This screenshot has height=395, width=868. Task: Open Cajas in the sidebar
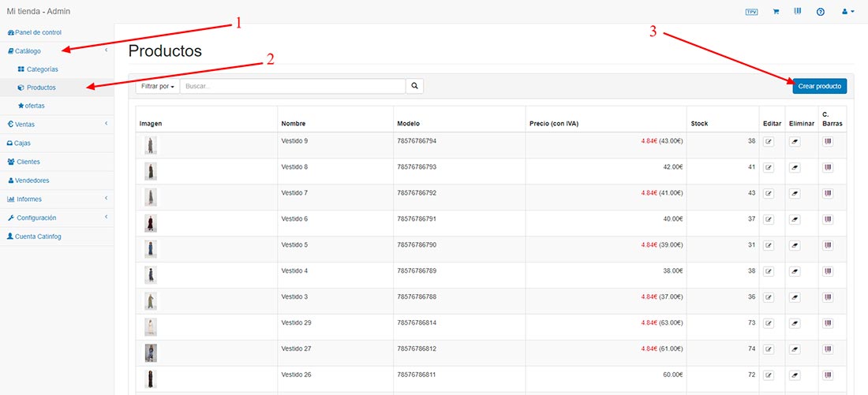pos(19,143)
